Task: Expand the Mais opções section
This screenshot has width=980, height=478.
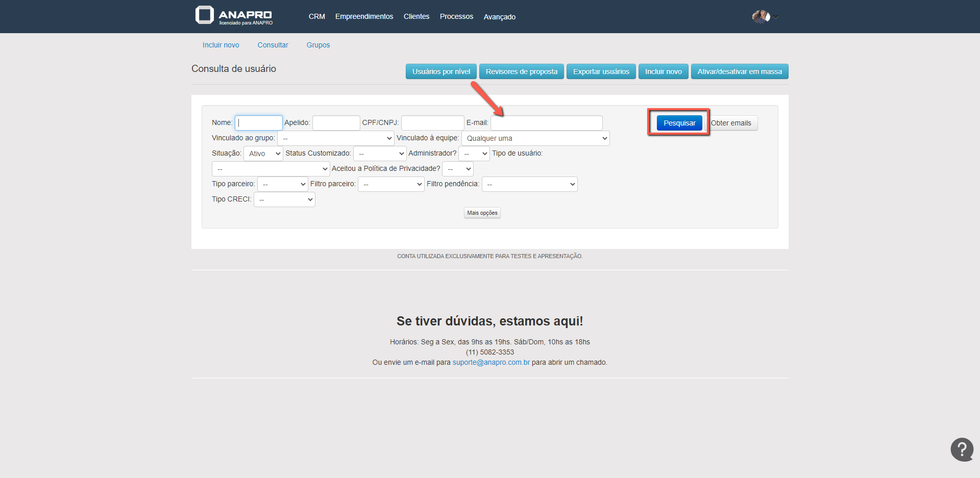Action: click(x=482, y=213)
